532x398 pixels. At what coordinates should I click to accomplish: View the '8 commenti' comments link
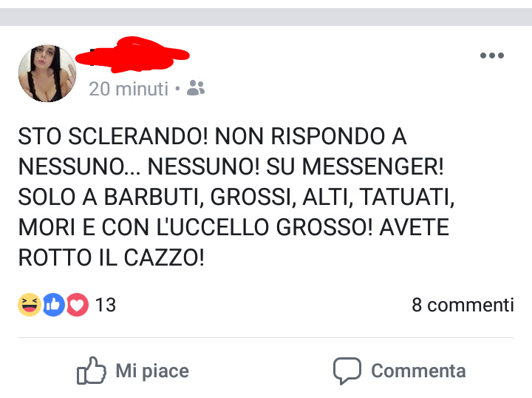[463, 305]
